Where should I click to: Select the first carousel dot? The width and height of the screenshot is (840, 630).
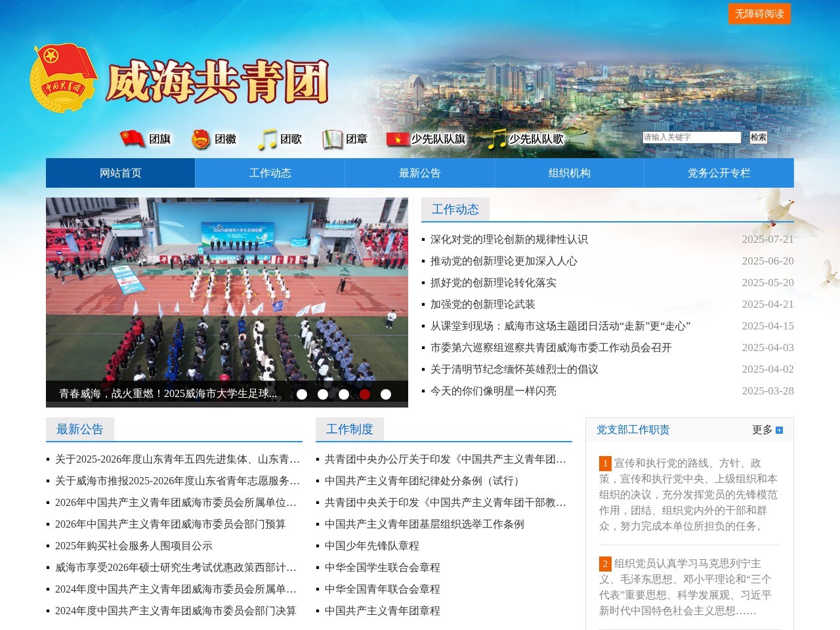pos(302,394)
